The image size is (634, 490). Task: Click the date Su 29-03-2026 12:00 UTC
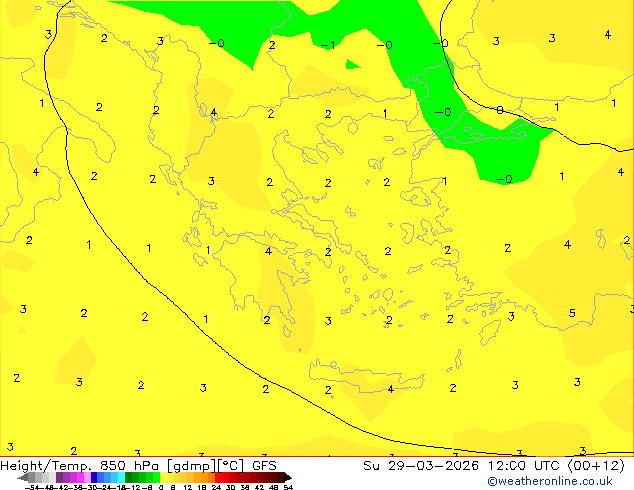[x=463, y=466]
